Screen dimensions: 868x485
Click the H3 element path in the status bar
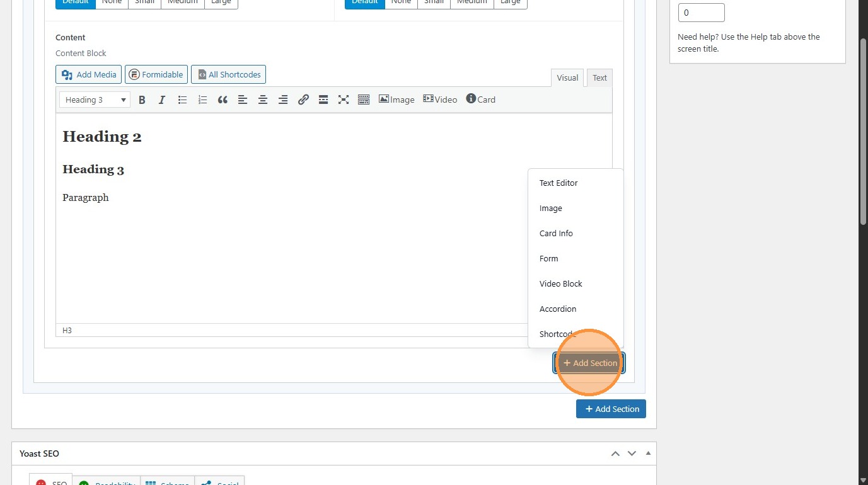click(67, 330)
